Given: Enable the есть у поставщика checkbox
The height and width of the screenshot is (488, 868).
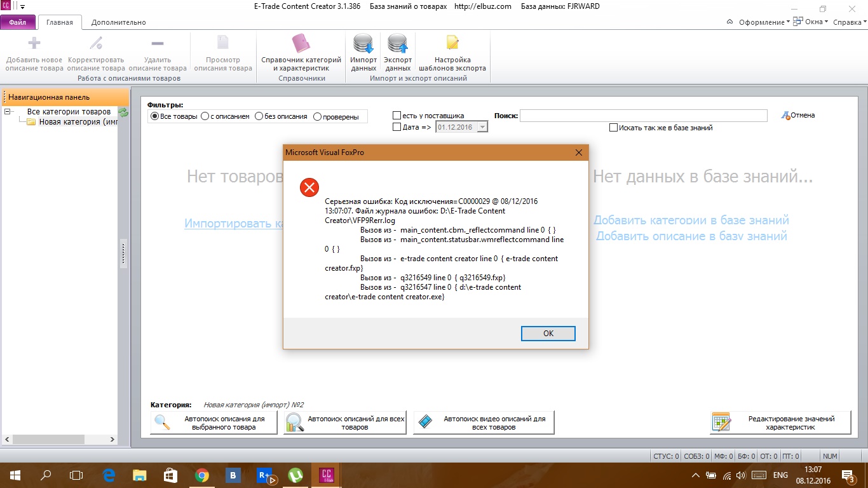Looking at the screenshot, I should (397, 116).
